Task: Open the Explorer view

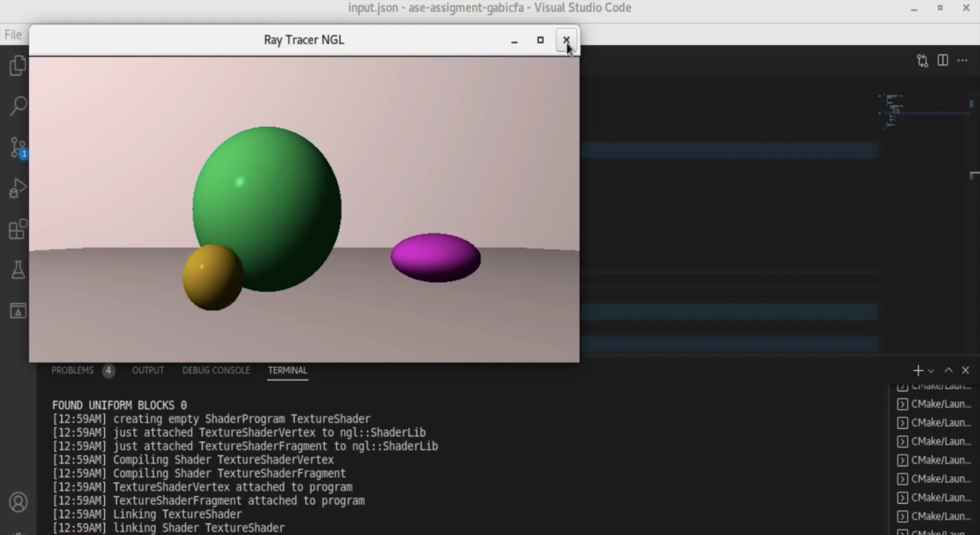Action: (x=17, y=65)
